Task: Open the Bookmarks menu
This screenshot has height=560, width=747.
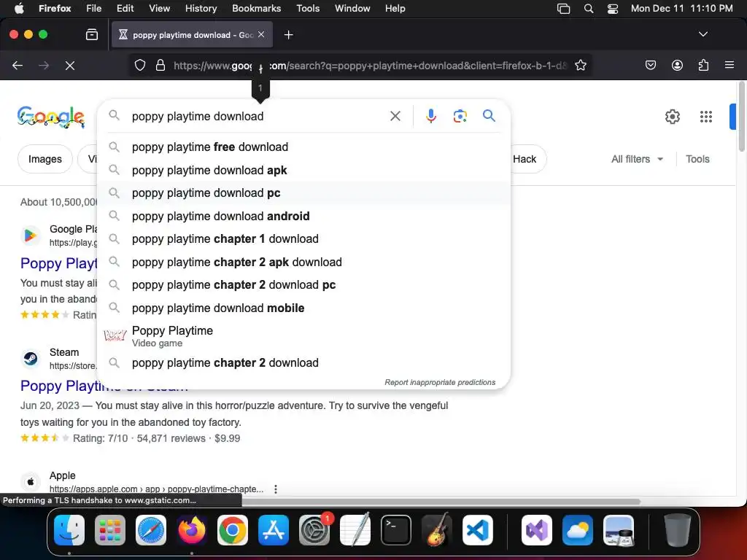Action: [256, 8]
